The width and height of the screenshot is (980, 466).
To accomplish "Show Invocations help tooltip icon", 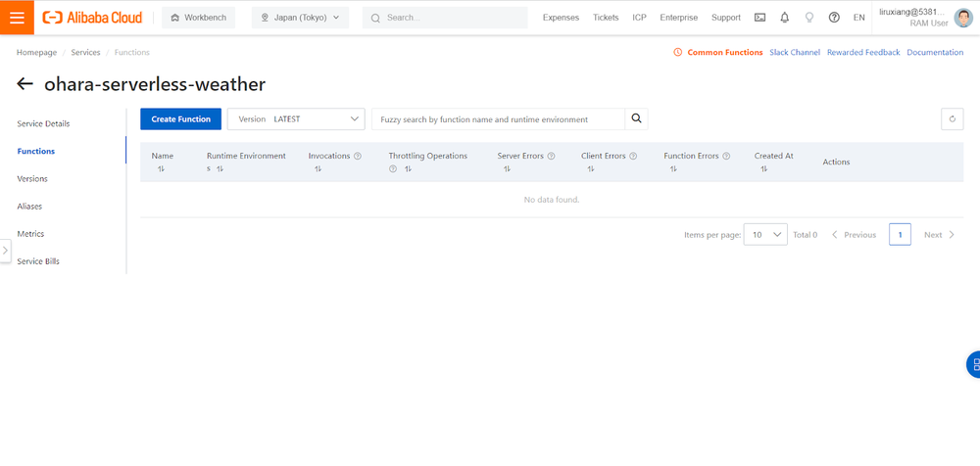I will click(358, 157).
